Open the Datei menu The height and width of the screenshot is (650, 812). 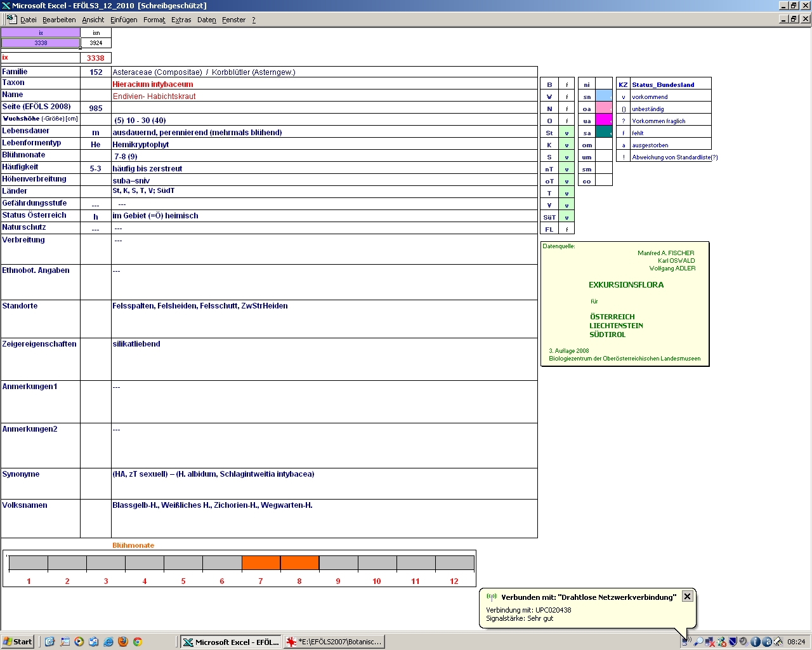coord(28,20)
